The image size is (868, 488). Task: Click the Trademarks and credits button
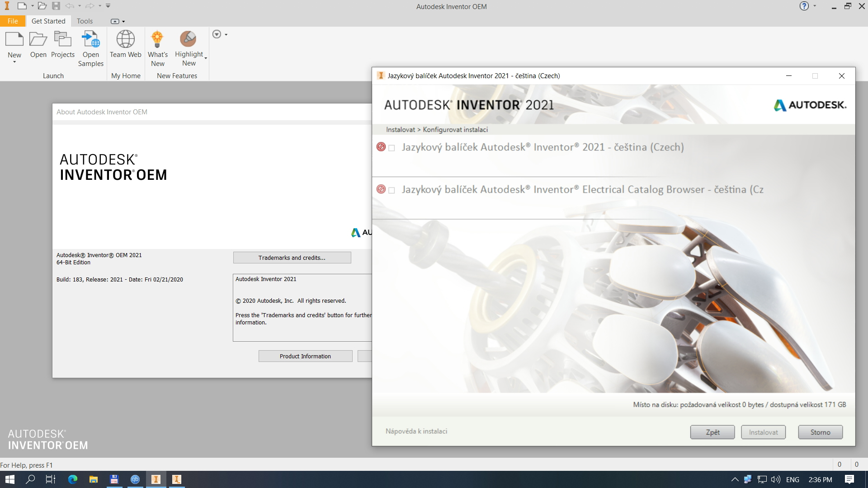292,257
